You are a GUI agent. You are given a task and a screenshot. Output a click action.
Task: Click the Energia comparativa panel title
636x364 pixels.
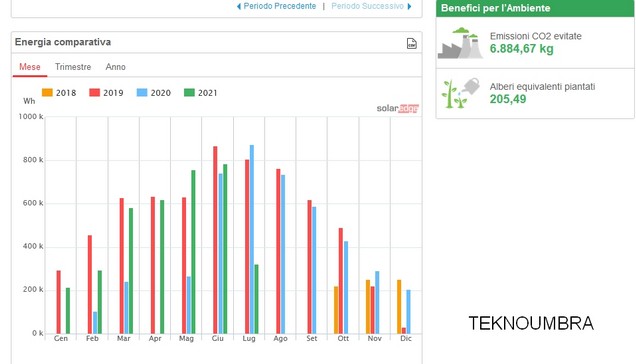click(x=63, y=42)
